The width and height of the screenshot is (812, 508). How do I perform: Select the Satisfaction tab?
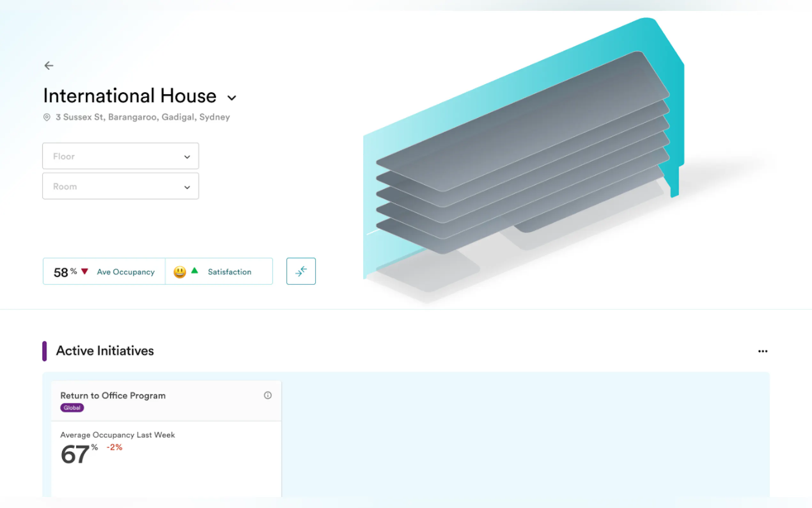[229, 272]
